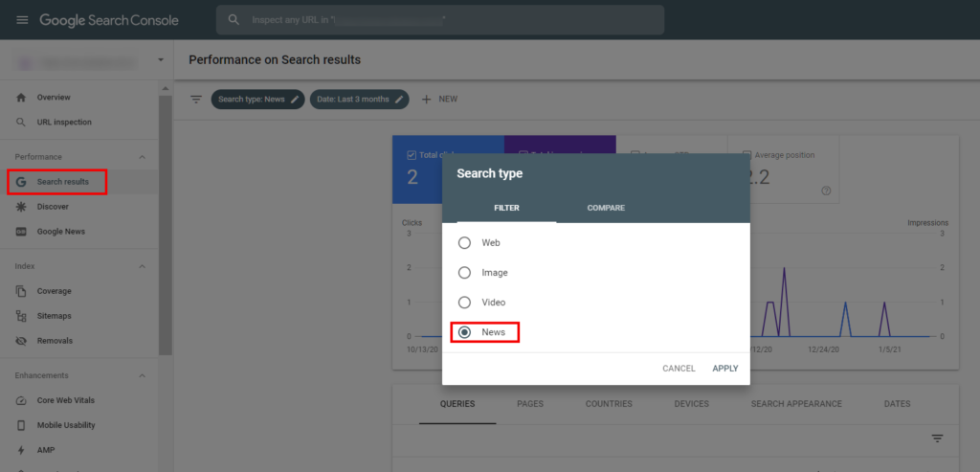Collapse the Index section chevron
This screenshot has height=472, width=980.
tap(142, 266)
